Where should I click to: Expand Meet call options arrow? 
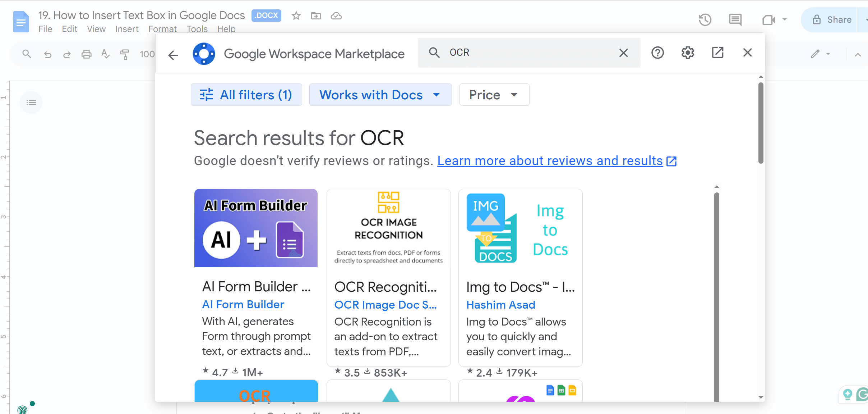click(x=785, y=20)
